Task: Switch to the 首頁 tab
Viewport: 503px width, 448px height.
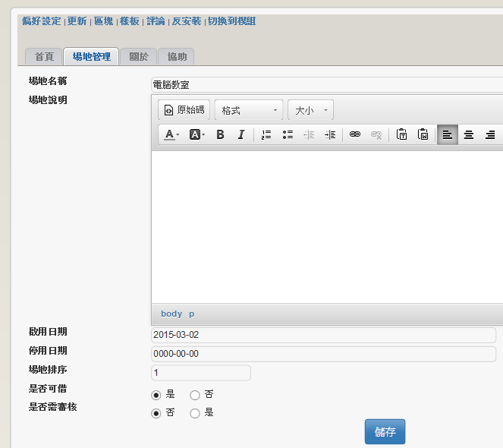Action: 44,57
